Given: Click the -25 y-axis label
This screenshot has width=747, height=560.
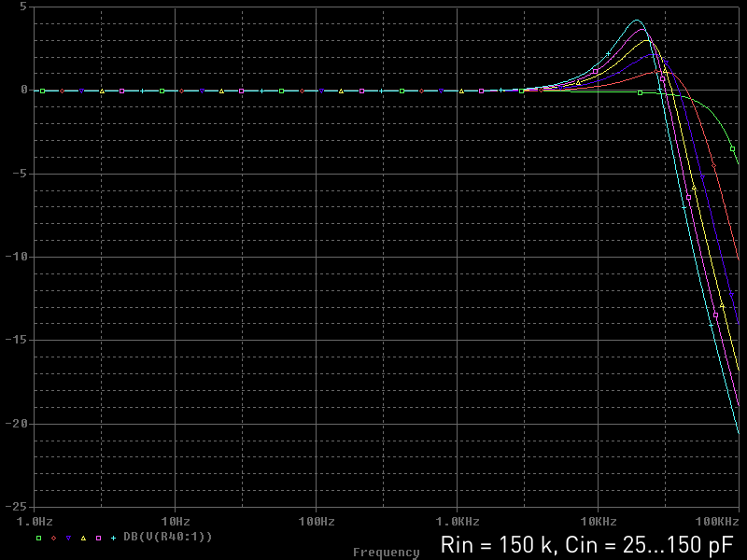Looking at the screenshot, I should tap(16, 507).
